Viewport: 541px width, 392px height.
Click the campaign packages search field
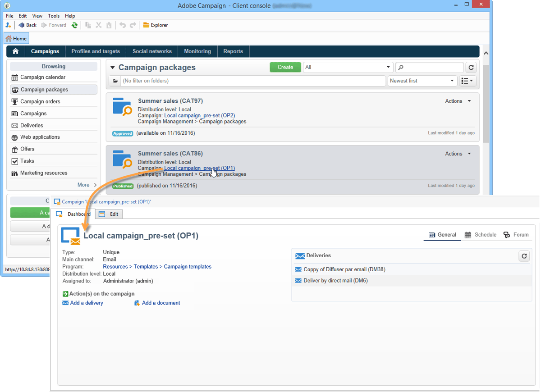429,67
